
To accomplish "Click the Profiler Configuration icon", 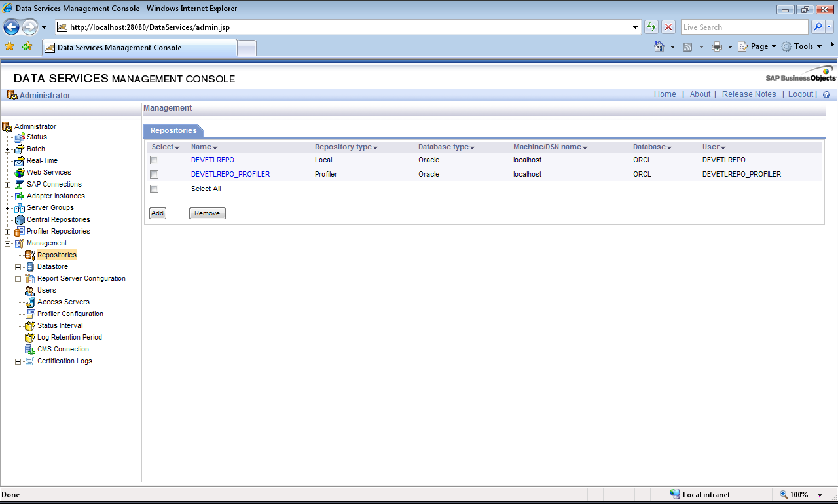I will 30,314.
